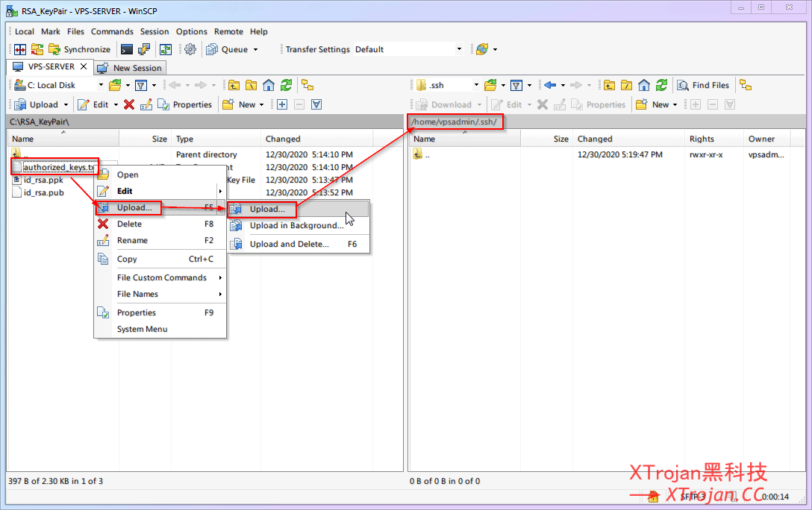Screen dimensions: 812x510
Task: Click the New button in remote toolbar
Action: coord(652,104)
